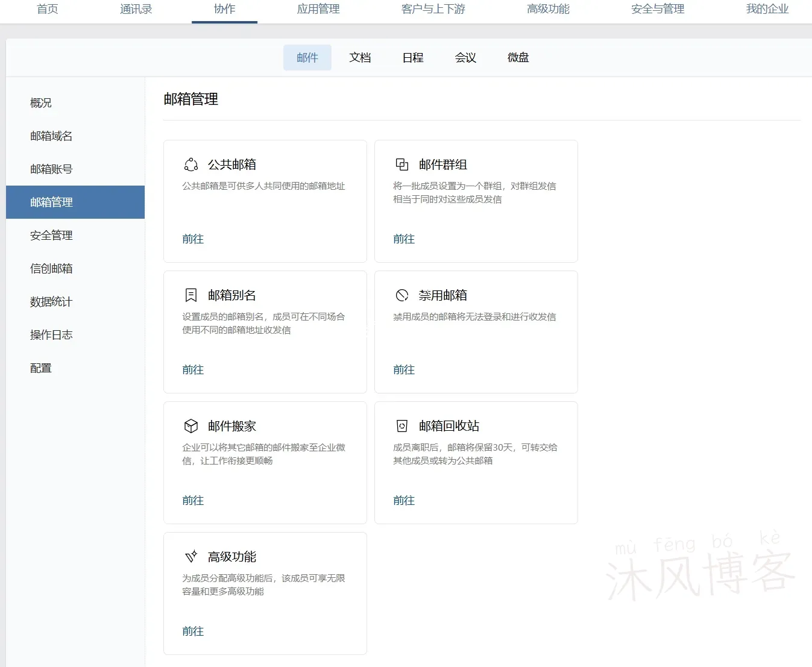Click the 邮箱别名 alias icon
The width and height of the screenshot is (812, 667).
pos(191,295)
